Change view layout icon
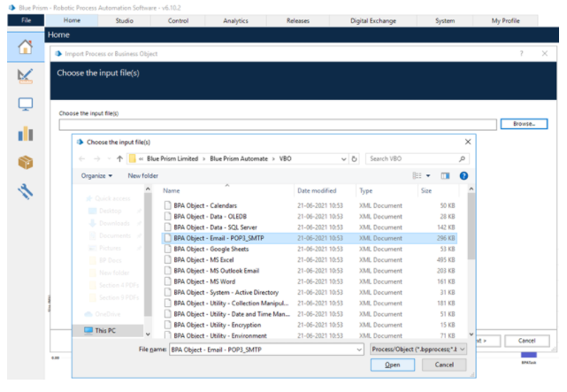Screen dimensions: 567x392 pos(417,176)
